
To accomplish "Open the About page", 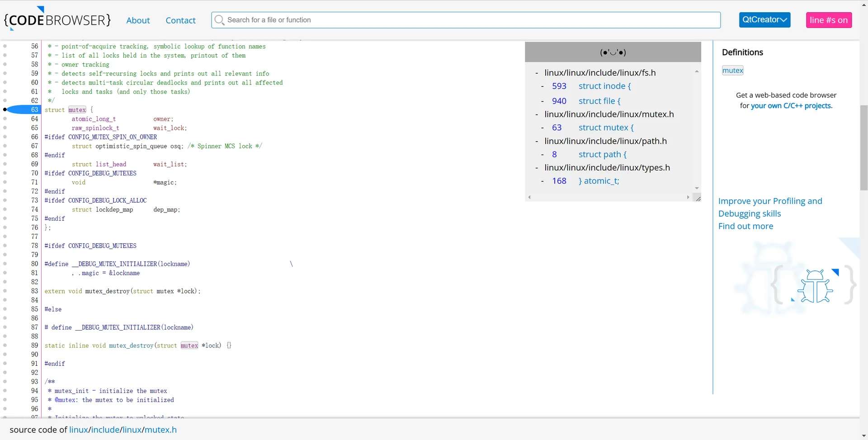I will [x=138, y=20].
